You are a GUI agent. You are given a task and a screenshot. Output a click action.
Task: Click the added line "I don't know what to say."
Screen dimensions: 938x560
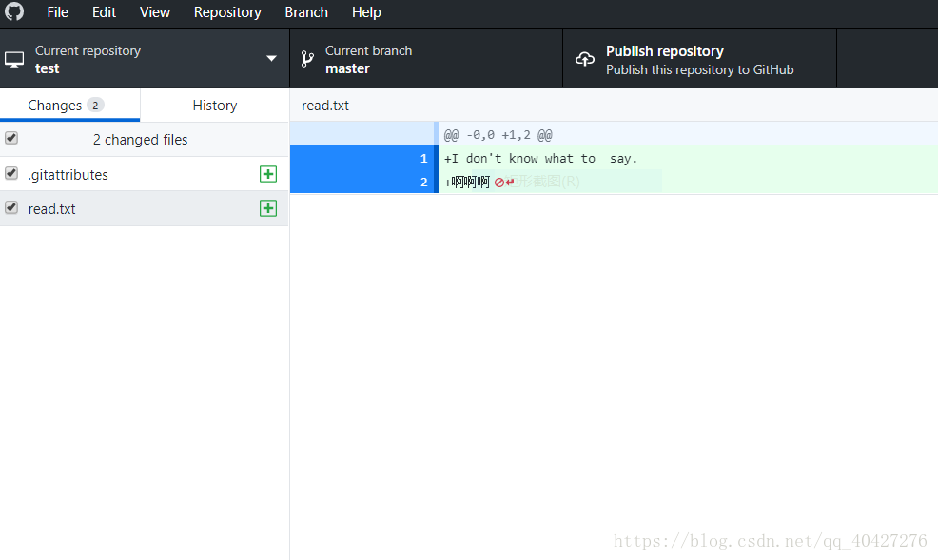pyautogui.click(x=540, y=159)
